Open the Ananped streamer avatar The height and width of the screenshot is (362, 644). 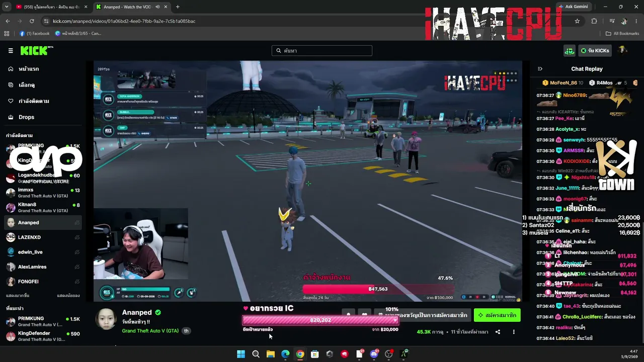106,319
